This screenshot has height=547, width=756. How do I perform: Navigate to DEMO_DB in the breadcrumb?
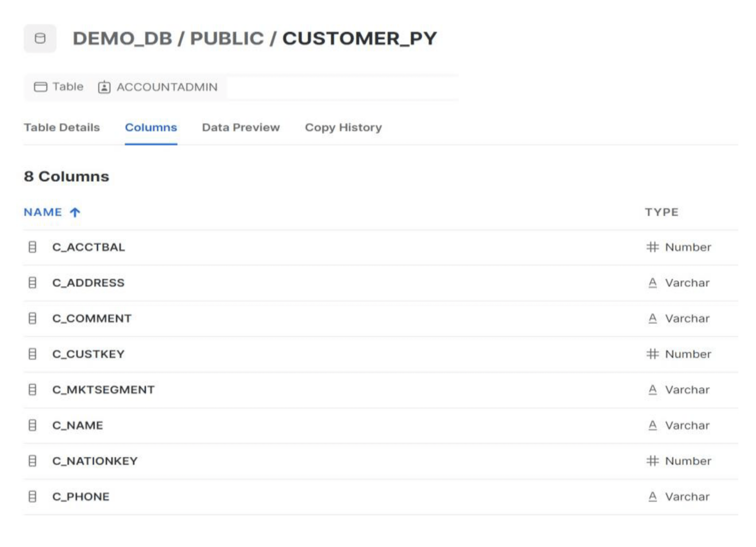tap(122, 38)
